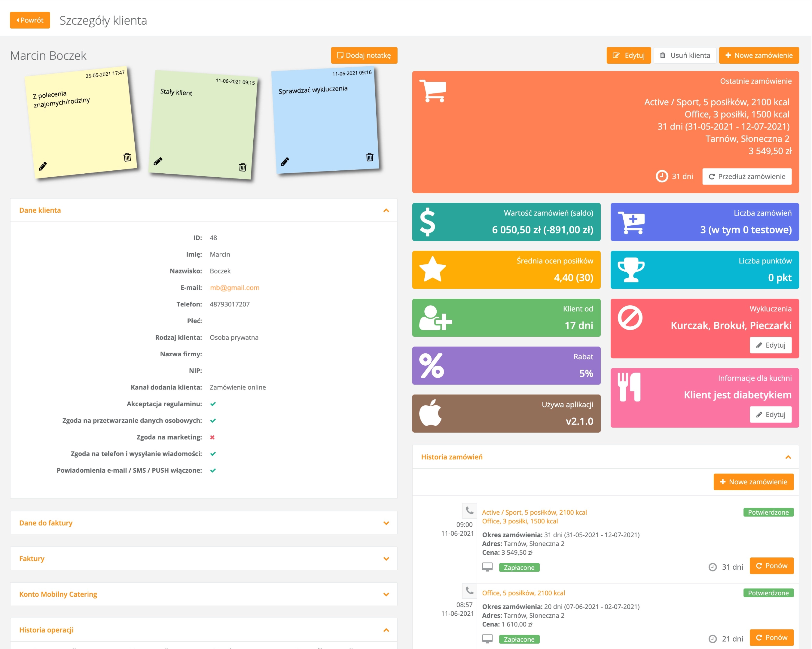The image size is (812, 649).
Task: Click the Apple logo on Używa aplikacji
Action: tap(430, 413)
